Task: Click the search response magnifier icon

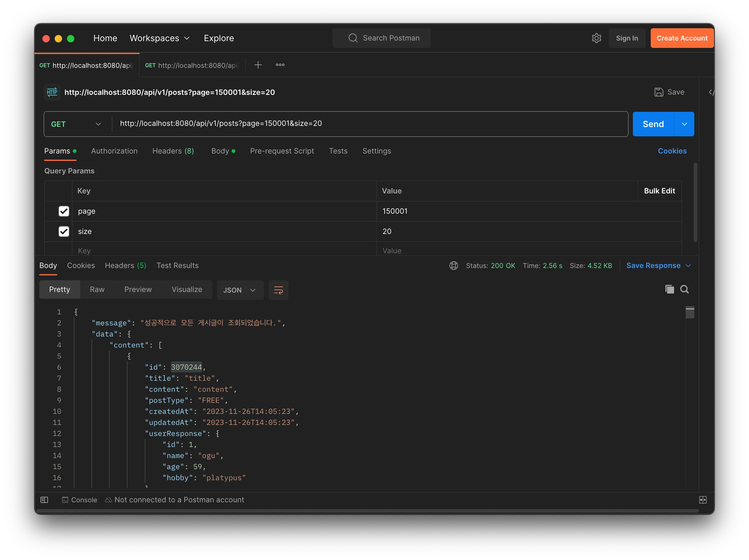Action: coord(684,289)
